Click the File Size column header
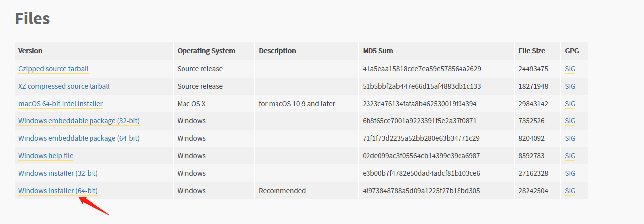 click(532, 51)
